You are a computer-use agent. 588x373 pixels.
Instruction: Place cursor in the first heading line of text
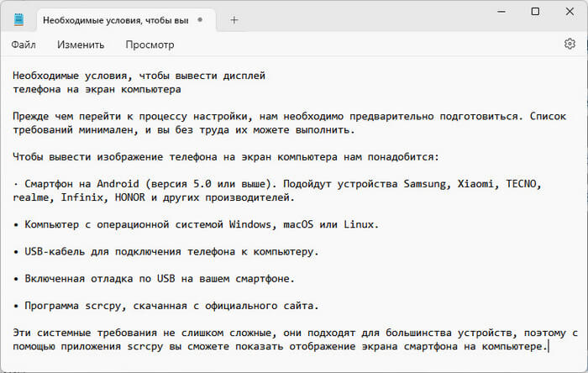coord(139,76)
